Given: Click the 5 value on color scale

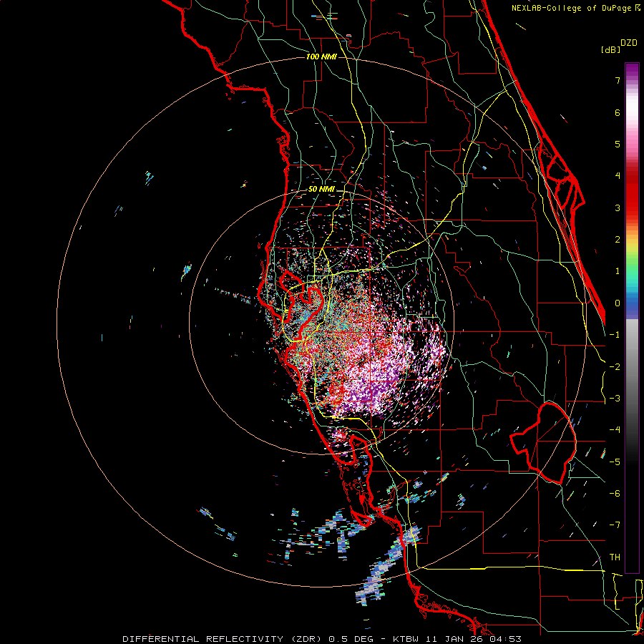Looking at the screenshot, I should click(618, 144).
